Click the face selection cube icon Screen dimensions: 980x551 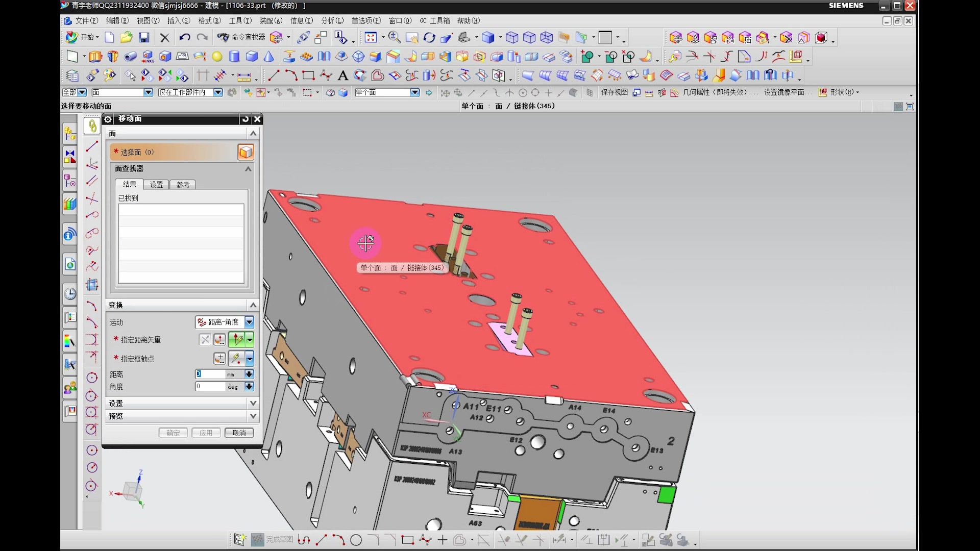[246, 152]
